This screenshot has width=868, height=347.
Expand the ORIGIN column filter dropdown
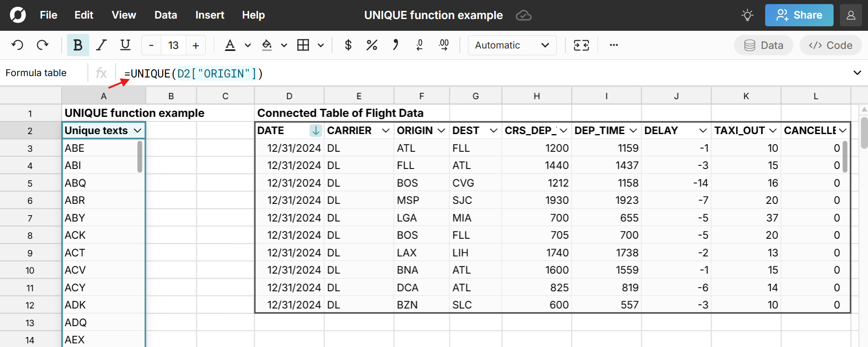click(x=441, y=130)
